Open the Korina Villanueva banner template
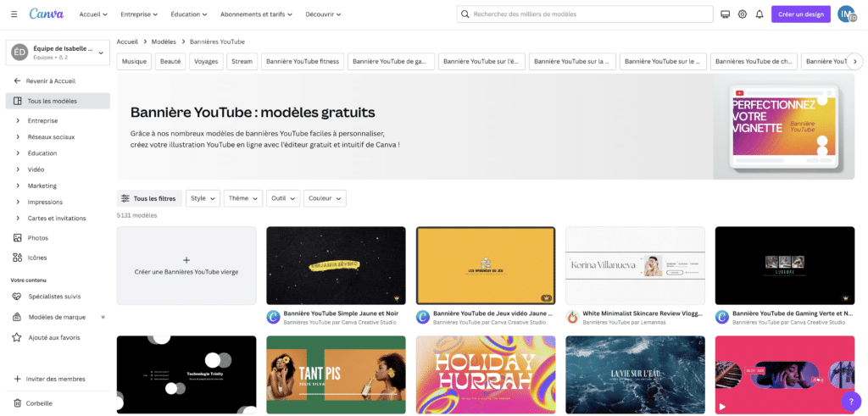 (x=635, y=265)
